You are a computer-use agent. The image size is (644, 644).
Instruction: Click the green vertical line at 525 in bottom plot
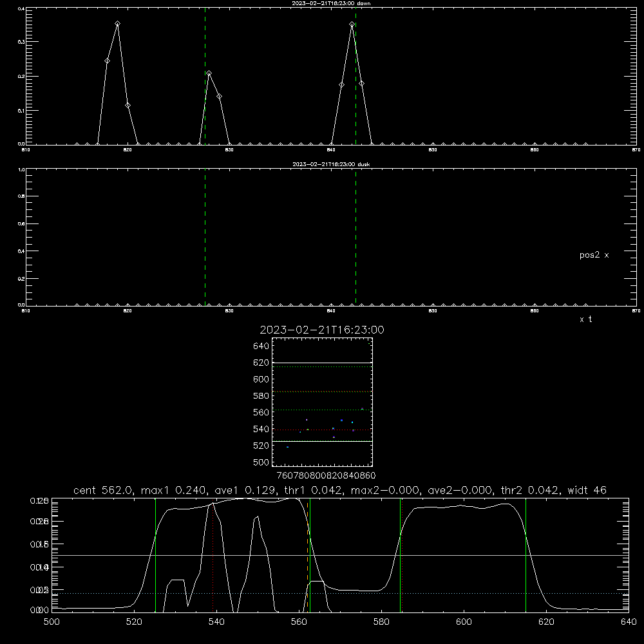pyautogui.click(x=155, y=554)
